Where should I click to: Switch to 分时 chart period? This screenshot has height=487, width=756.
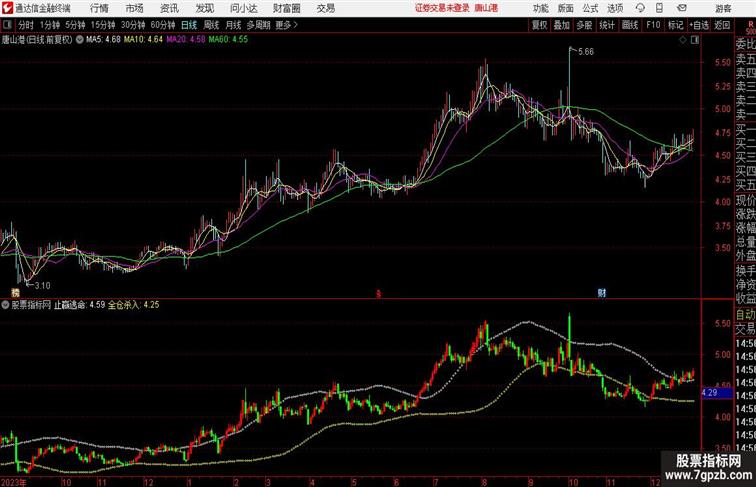(26, 25)
